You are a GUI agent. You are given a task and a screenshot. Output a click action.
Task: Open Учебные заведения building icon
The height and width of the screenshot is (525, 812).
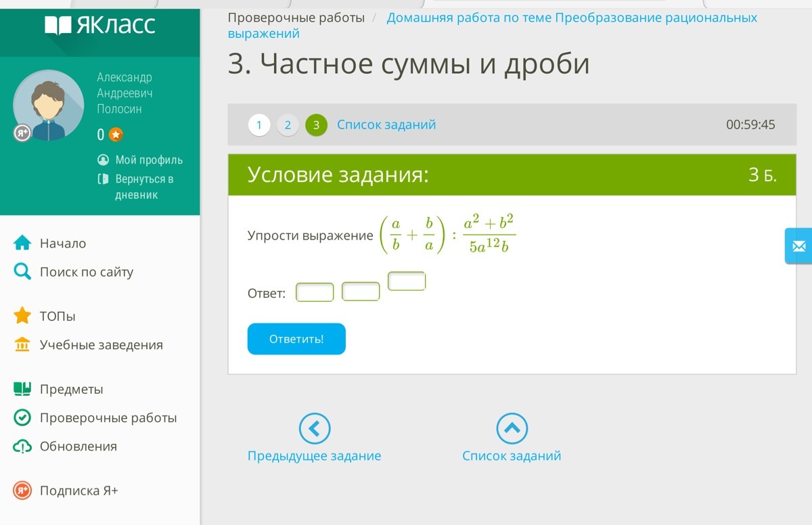[22, 345]
